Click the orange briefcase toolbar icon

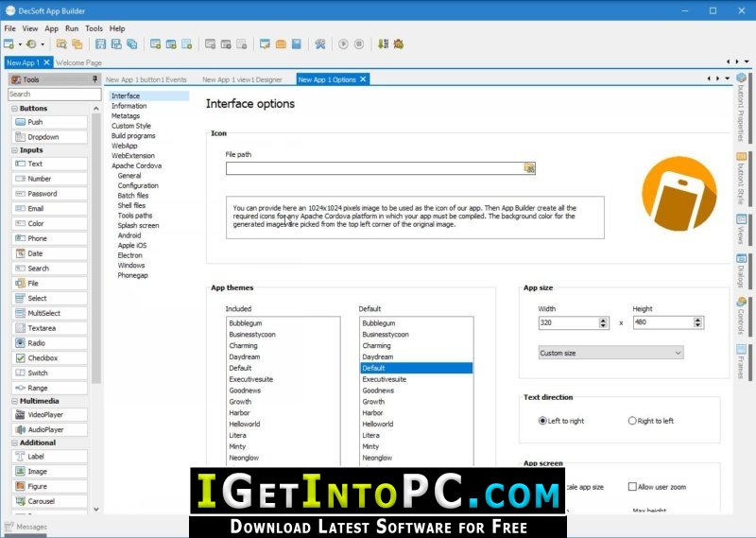point(281,43)
